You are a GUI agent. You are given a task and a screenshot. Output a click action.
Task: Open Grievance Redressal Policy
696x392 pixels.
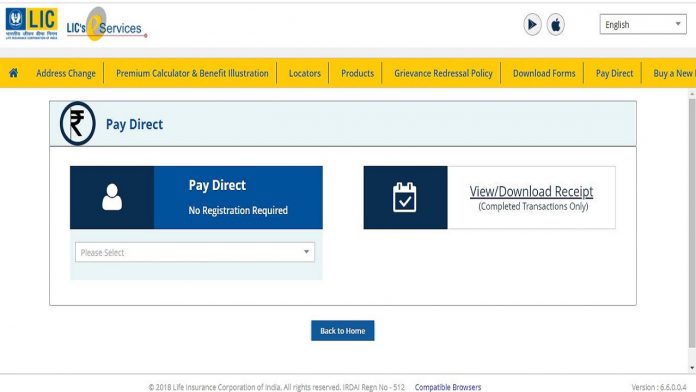click(x=443, y=73)
